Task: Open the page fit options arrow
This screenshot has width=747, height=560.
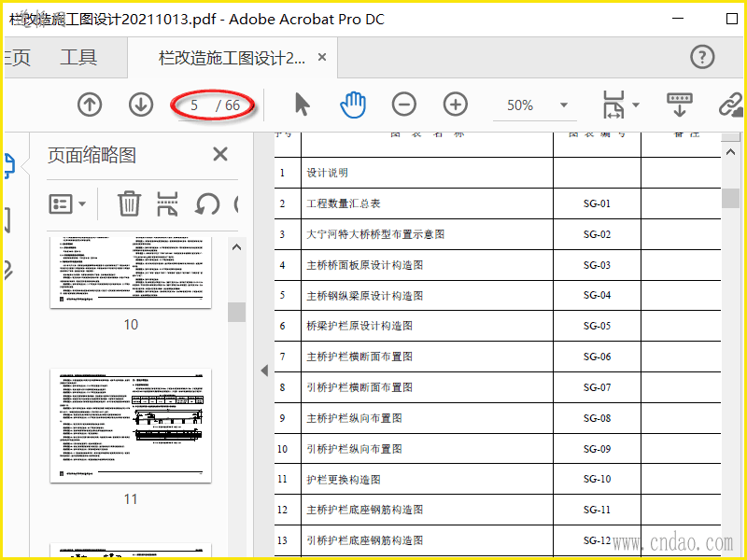Action: coord(636,105)
